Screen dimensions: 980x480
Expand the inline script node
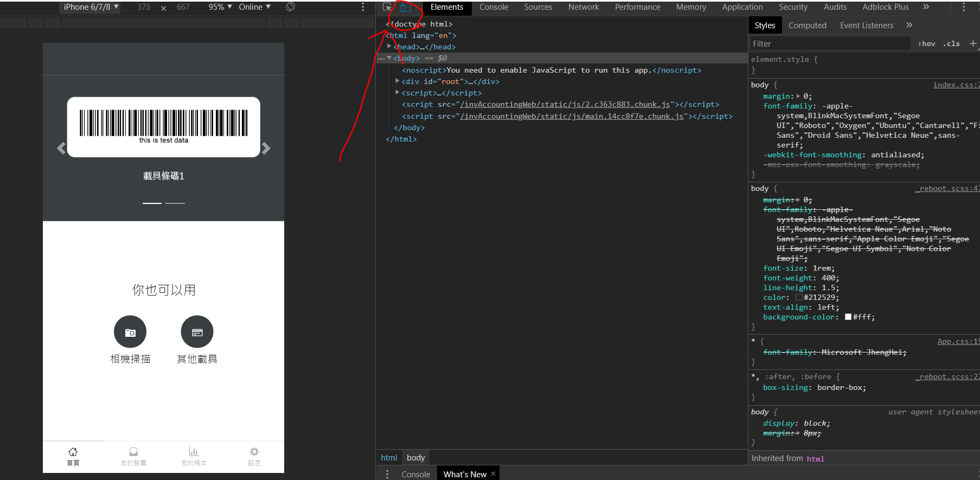pyautogui.click(x=398, y=93)
